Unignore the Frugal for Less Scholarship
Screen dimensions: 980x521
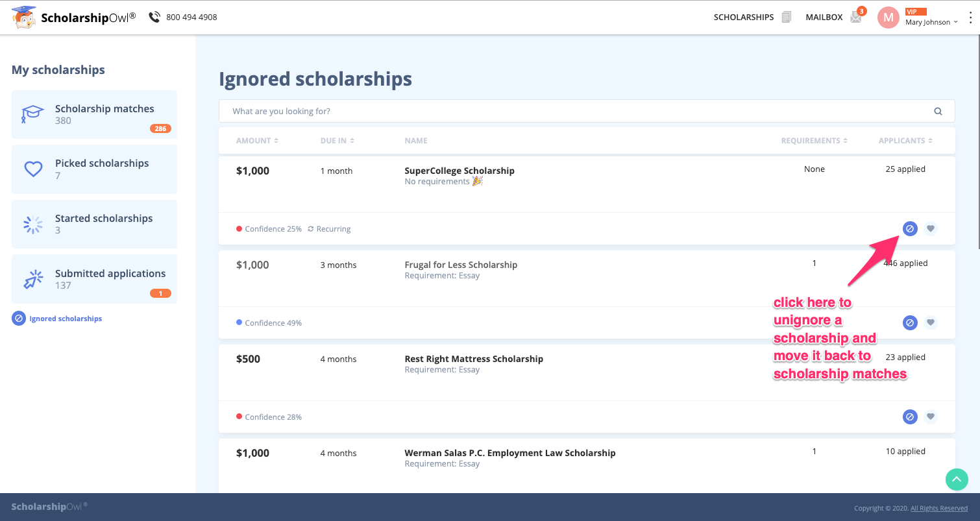point(910,322)
